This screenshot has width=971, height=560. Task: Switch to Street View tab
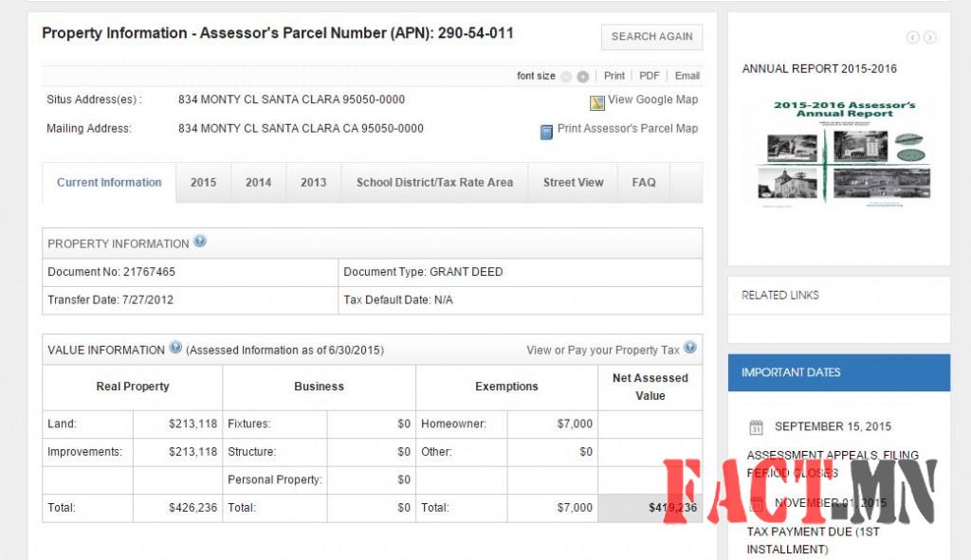coord(573,183)
